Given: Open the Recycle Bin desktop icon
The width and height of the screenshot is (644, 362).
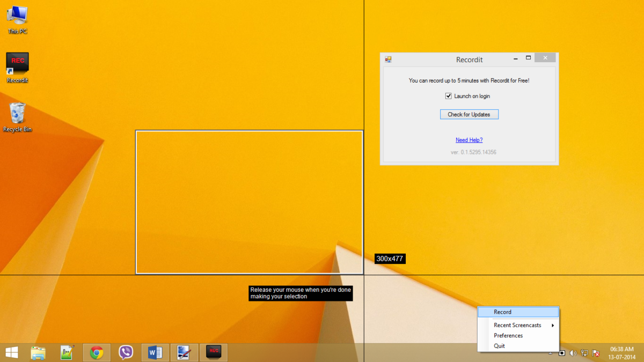Looking at the screenshot, I should pos(17,116).
